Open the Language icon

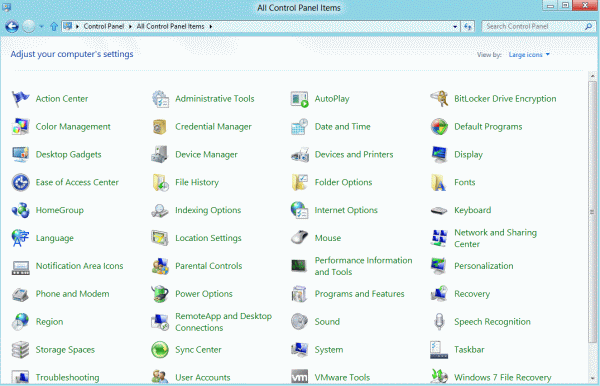[x=20, y=238]
